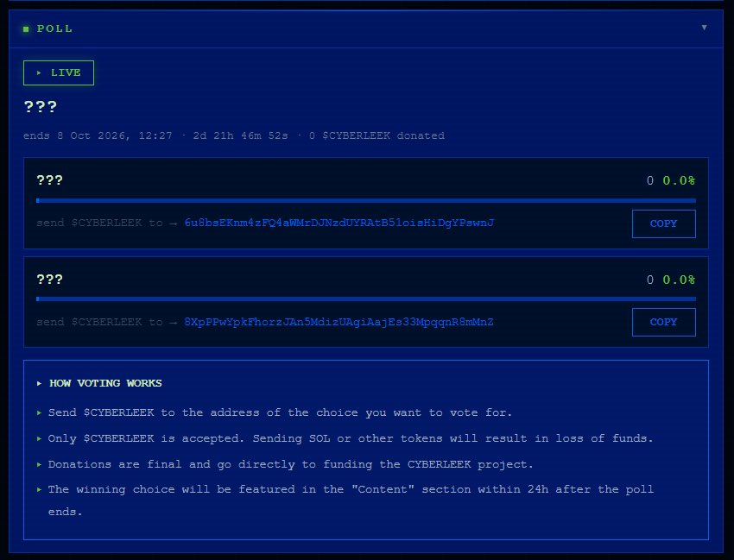Click '0 $CYBERLEEK donated' text
734x560 pixels.
[376, 135]
